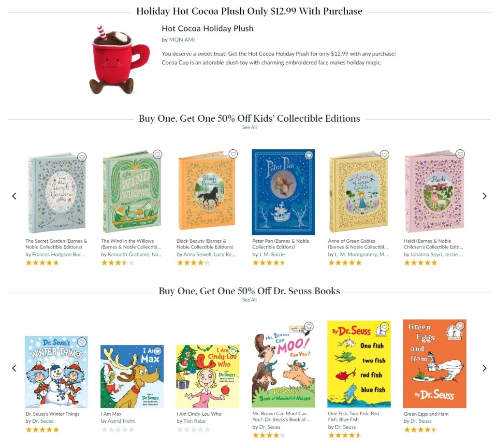Toggle heart on Green Eggs and Ham
This screenshot has height=448, width=496.
[x=460, y=326]
